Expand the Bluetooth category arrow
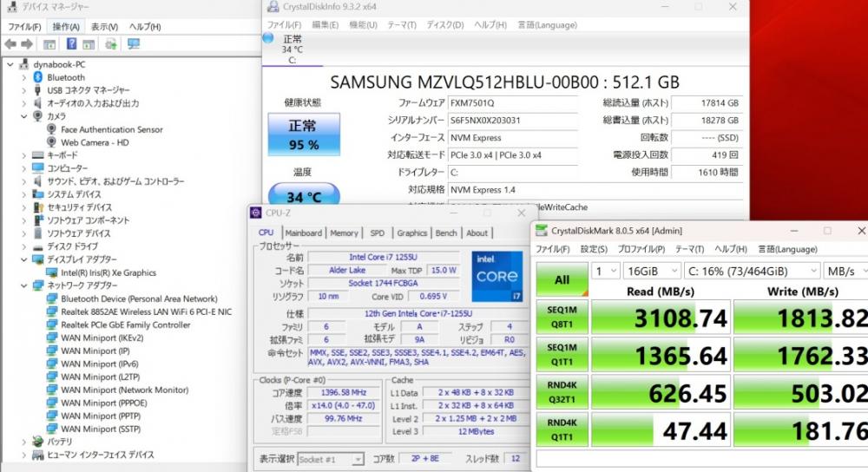Viewport: 868px width, 472px height. [23, 77]
